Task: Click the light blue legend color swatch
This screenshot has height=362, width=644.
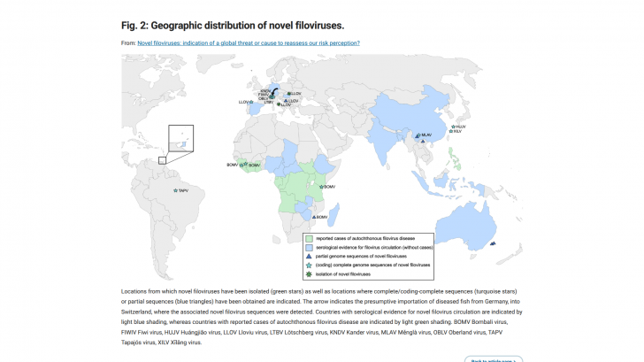Action: coord(308,247)
